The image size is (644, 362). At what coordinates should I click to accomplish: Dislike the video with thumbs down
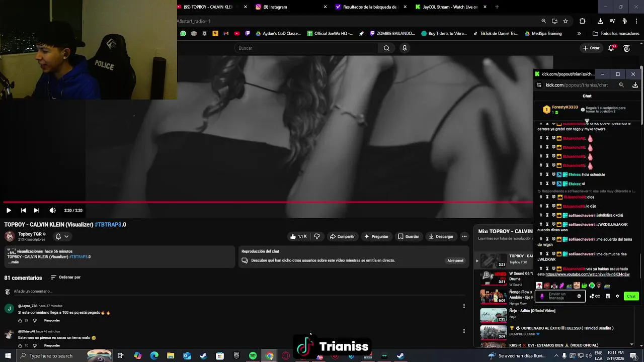point(317,236)
